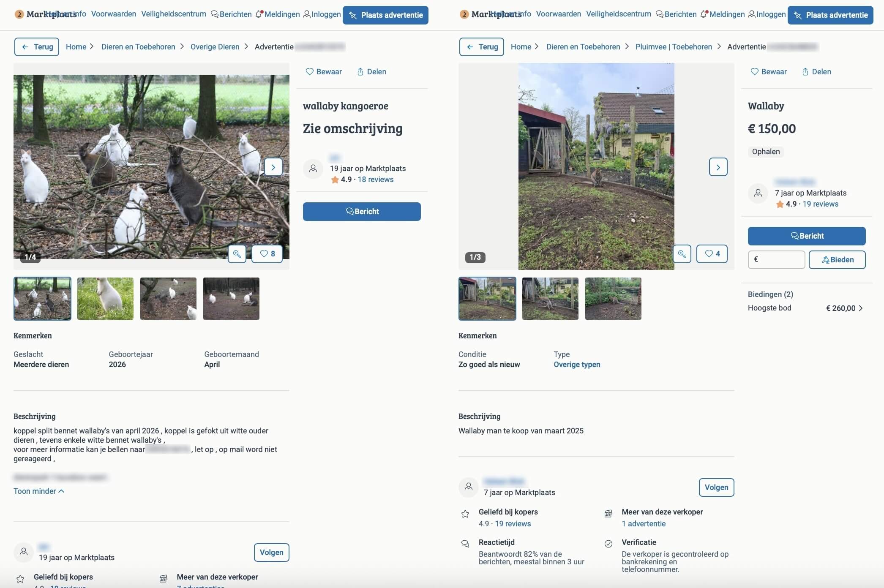The width and height of the screenshot is (884, 588).
Task: Save the wallaby kangoeroe ad with Bewaar
Action: (x=324, y=72)
